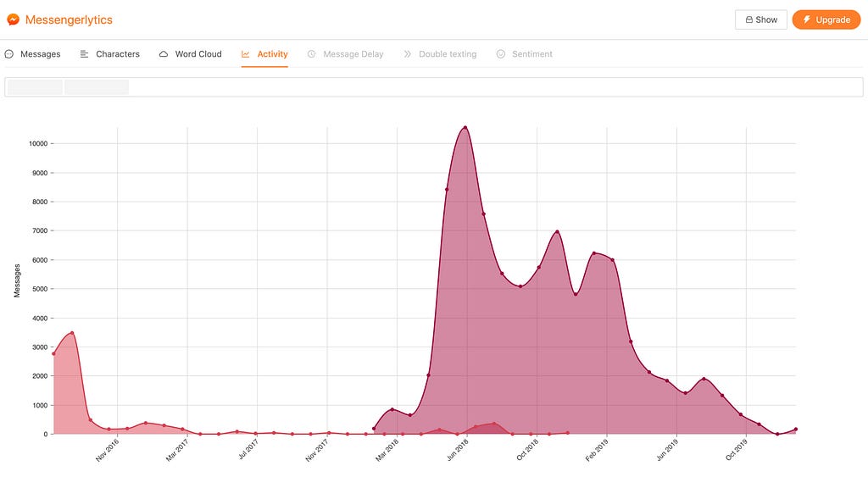Click the orange Upgrade button
The image size is (868, 488).
click(x=826, y=20)
